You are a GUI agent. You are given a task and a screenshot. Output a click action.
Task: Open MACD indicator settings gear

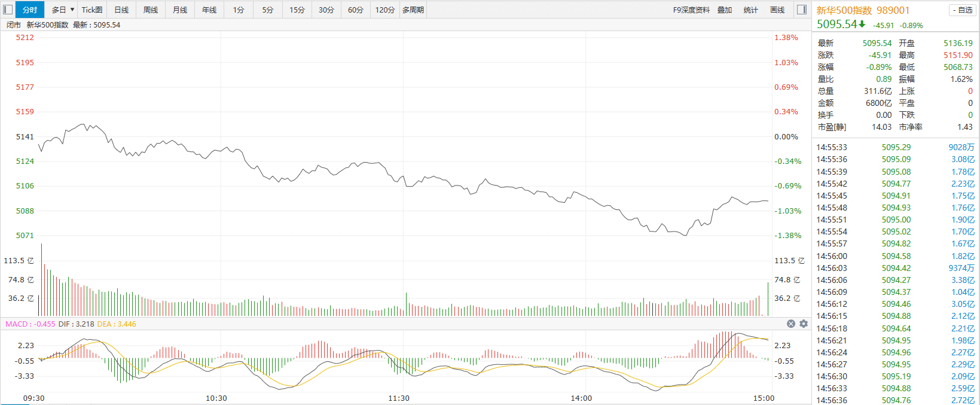pos(804,324)
